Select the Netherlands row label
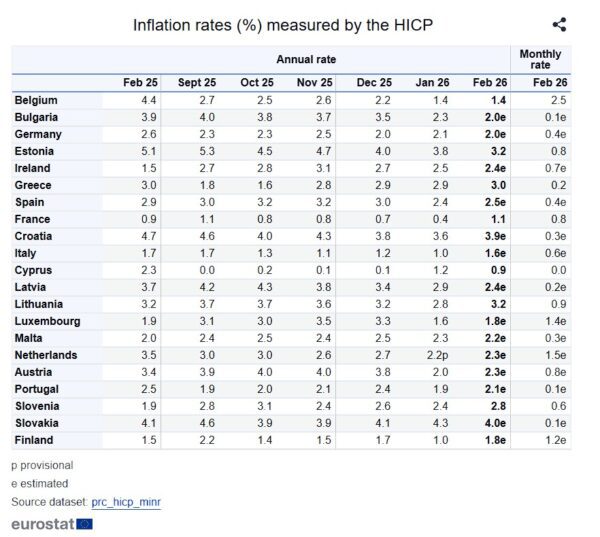The image size is (600, 537). coord(46,355)
